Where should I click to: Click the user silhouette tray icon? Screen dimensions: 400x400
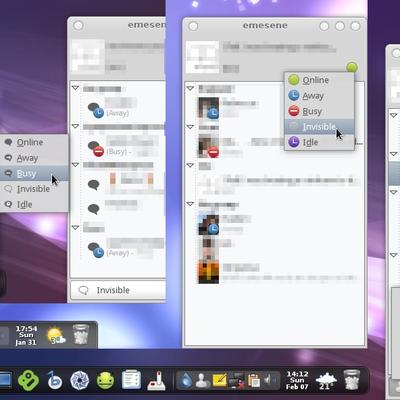[x=202, y=380]
